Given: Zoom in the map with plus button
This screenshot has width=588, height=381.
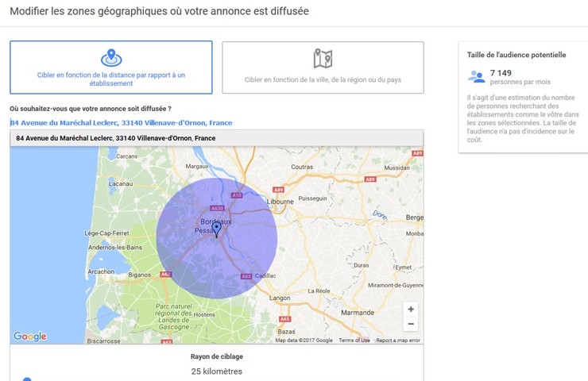Looking at the screenshot, I should tap(411, 309).
